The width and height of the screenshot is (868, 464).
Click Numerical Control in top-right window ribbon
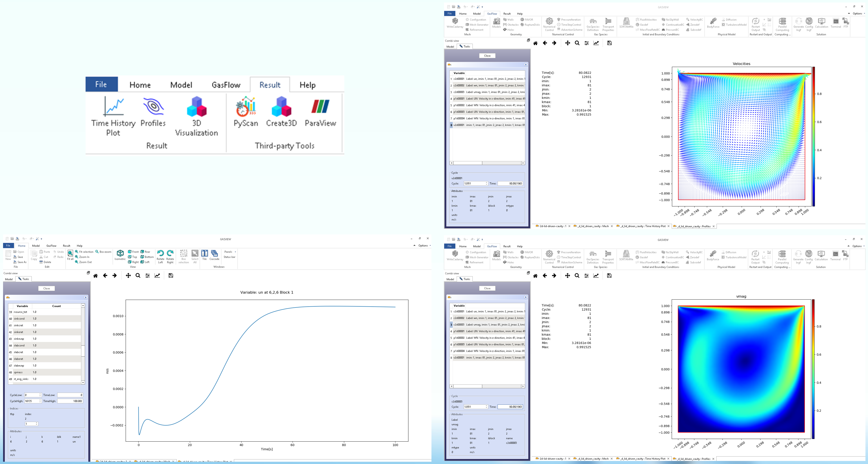coord(549,25)
